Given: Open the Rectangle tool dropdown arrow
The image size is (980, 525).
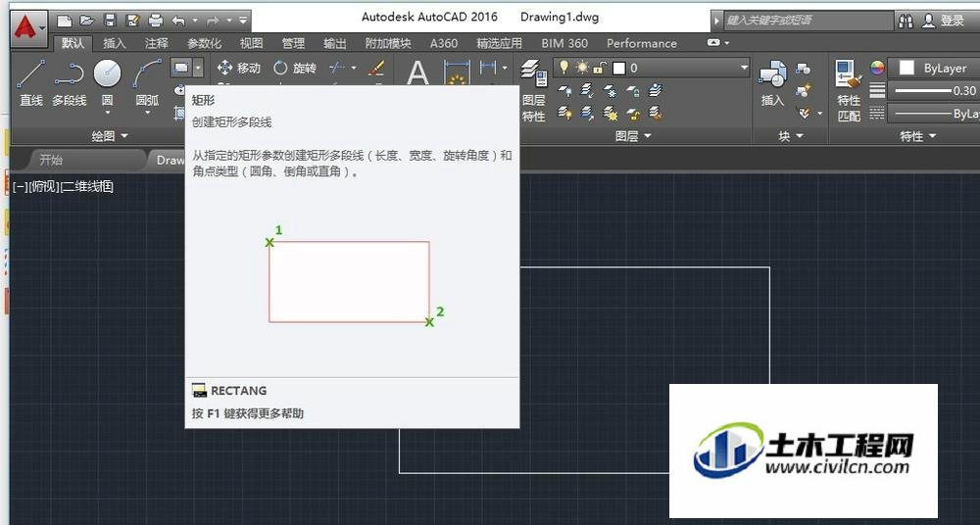Looking at the screenshot, I should (198, 67).
